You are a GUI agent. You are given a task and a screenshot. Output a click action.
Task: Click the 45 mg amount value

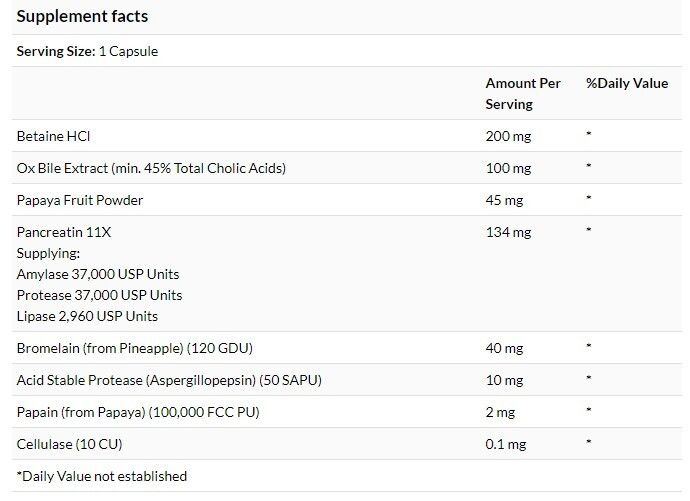[x=504, y=200]
